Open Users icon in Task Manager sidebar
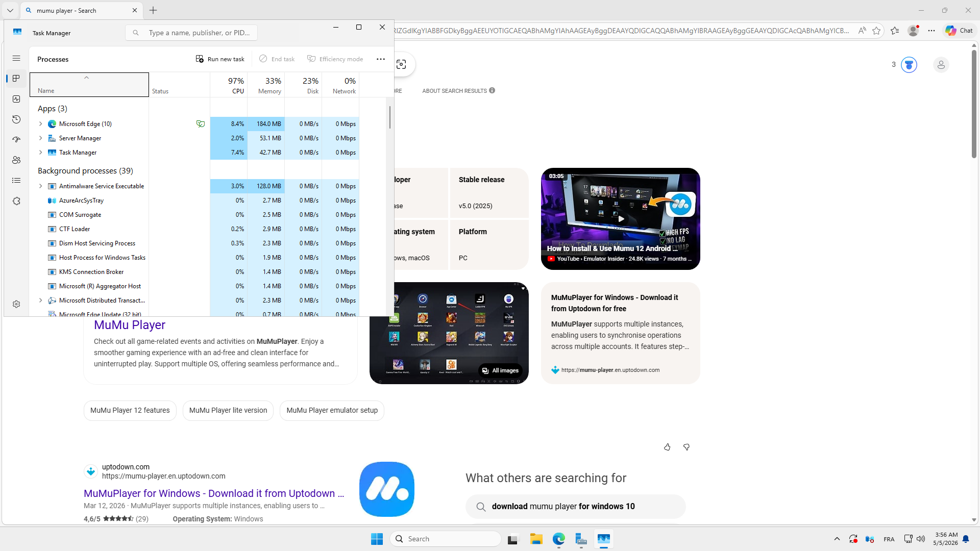The image size is (980, 551). 16,160
